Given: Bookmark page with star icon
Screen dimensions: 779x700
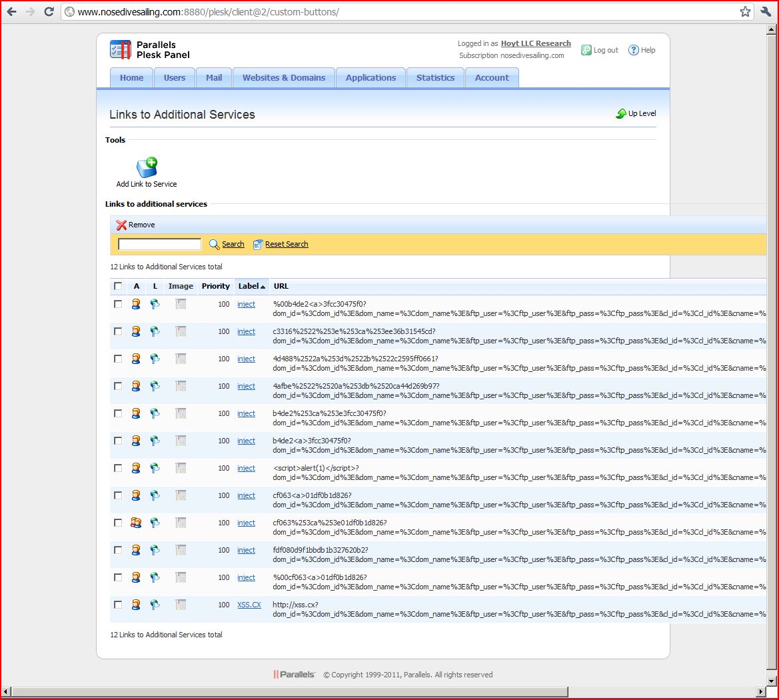Looking at the screenshot, I should 745,11.
